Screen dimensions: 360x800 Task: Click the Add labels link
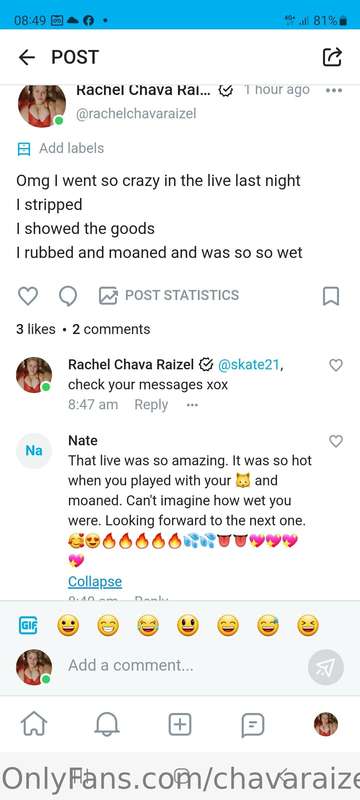(60, 148)
